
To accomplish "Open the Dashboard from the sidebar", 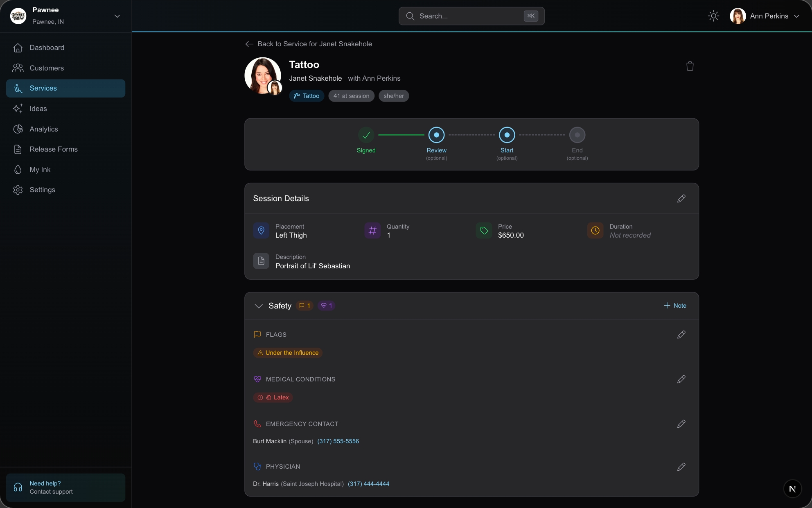I will pyautogui.click(x=47, y=48).
